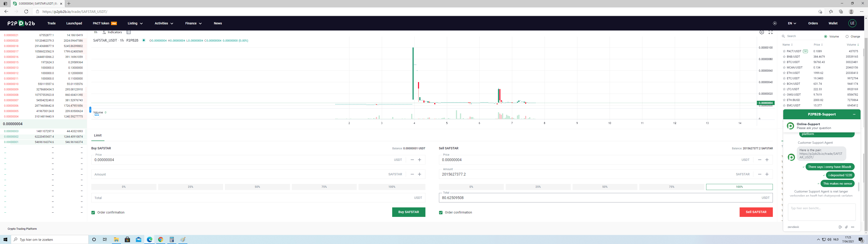Open the LE user account avatar
The height and width of the screenshot is (244, 868).
point(852,23)
